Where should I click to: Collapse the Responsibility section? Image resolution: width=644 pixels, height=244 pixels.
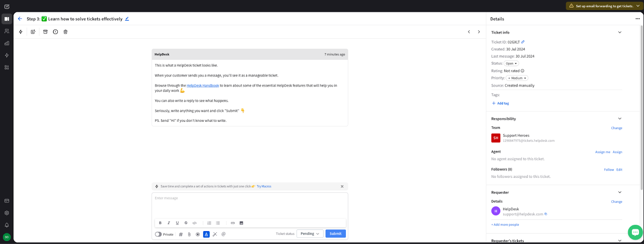tap(619, 119)
